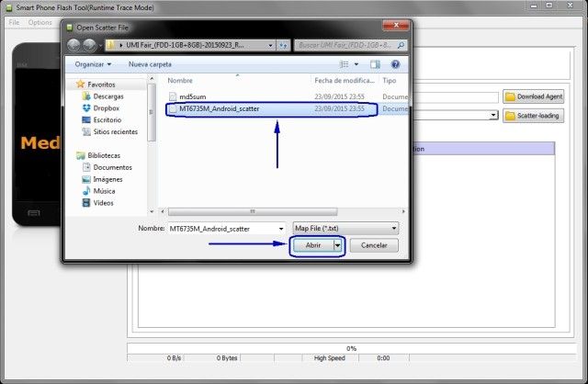Click file list scroll right arrow
The image size is (588, 384).
(x=403, y=212)
